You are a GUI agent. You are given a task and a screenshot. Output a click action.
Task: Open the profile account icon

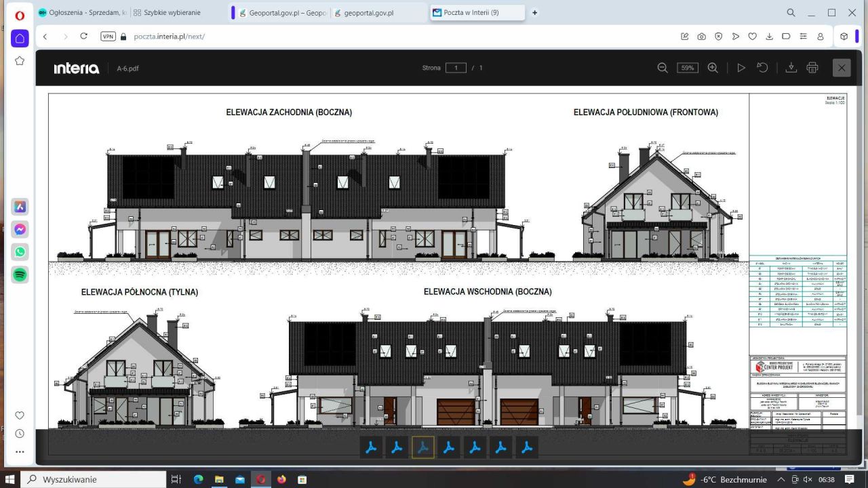(x=821, y=37)
